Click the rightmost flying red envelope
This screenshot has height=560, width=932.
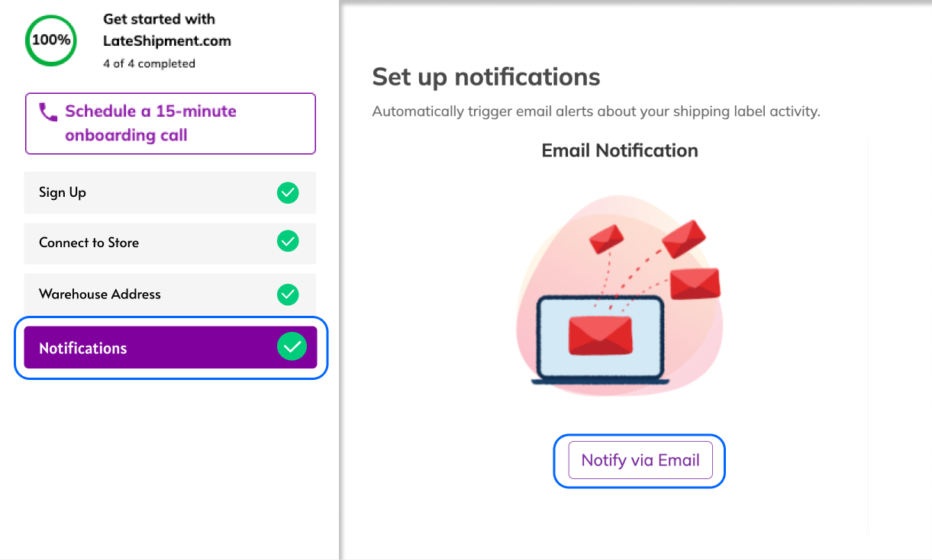[695, 283]
